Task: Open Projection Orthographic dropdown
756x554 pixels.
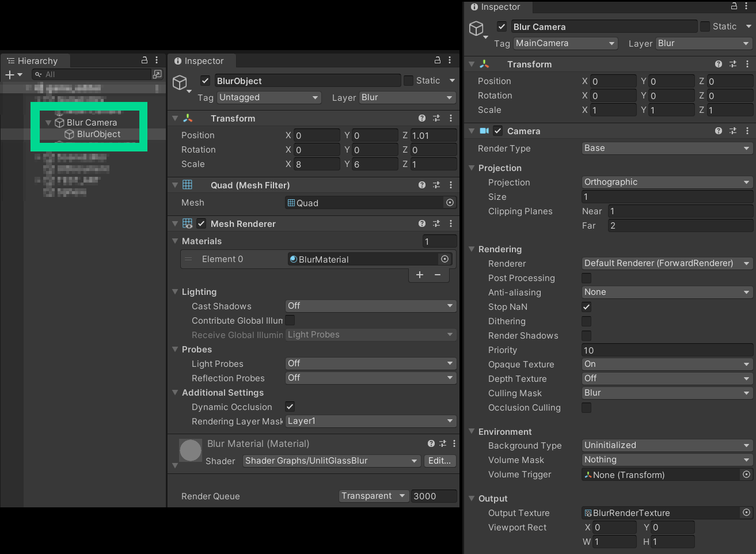Action: pos(667,182)
